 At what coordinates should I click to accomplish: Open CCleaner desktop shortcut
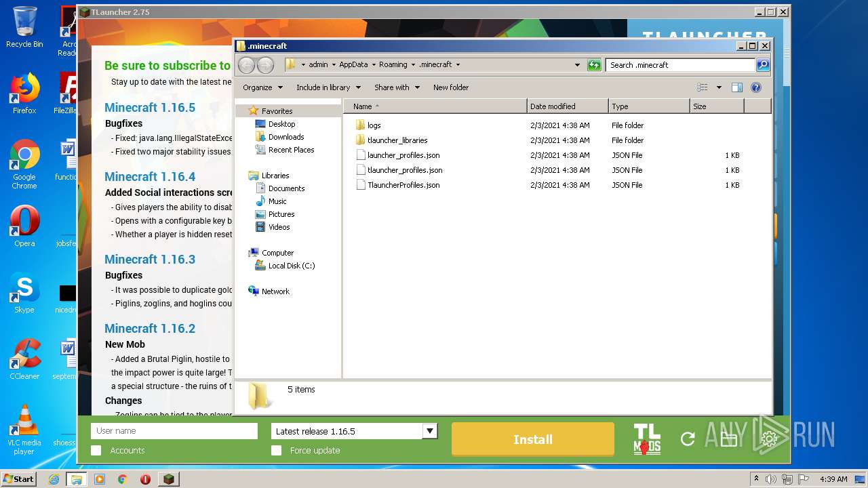tap(24, 359)
